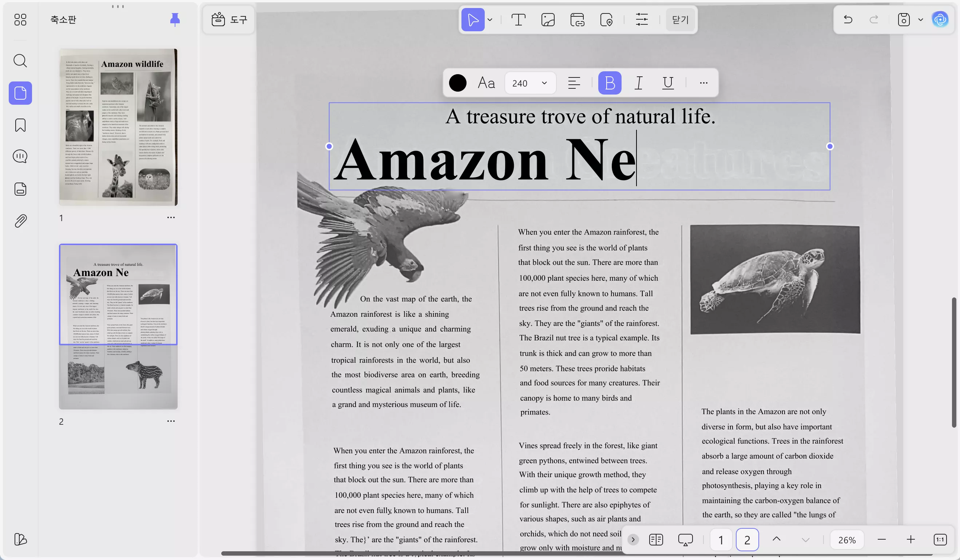The height and width of the screenshot is (560, 960).
Task: Click the 닫기 close button
Action: [x=680, y=19]
